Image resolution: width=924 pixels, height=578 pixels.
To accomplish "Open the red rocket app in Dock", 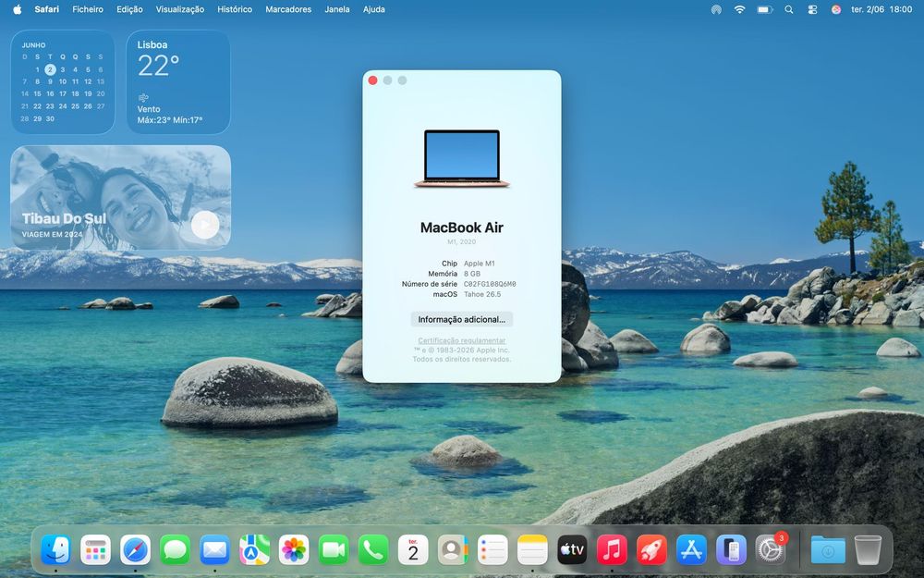I will pyautogui.click(x=651, y=549).
